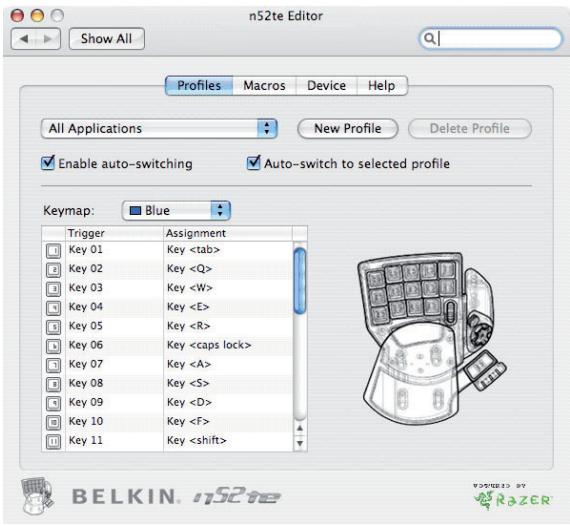
Task: Select the Key <F> assignment
Action: pyautogui.click(x=188, y=421)
